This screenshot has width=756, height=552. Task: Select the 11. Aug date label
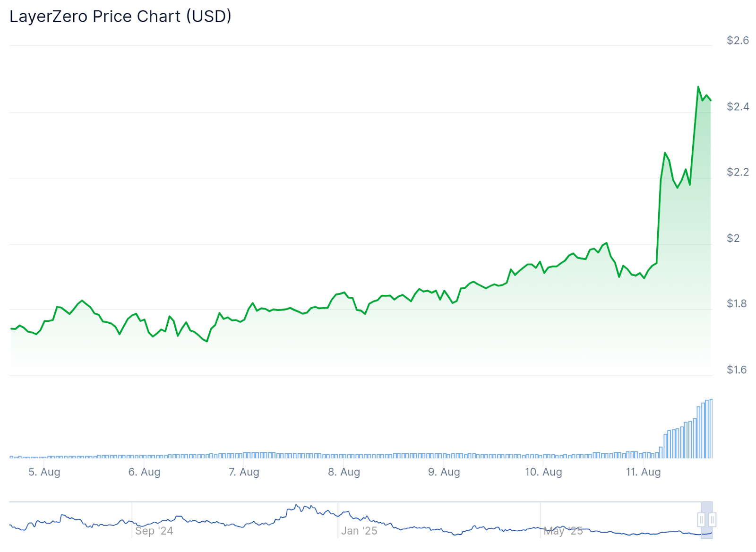pos(644,472)
